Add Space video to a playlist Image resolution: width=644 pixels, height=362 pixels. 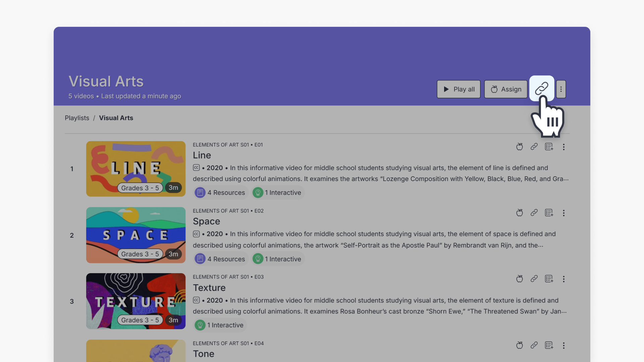point(549,213)
